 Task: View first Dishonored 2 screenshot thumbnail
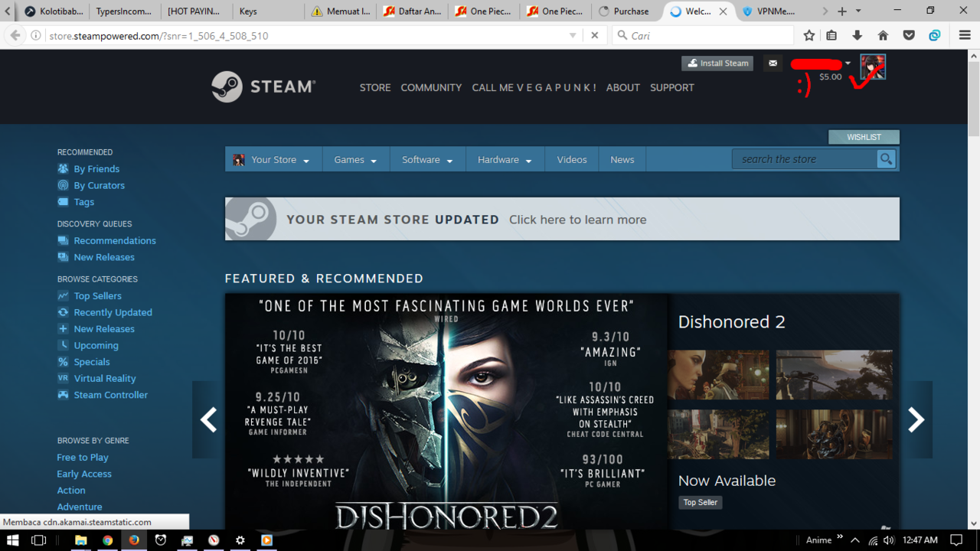(719, 375)
